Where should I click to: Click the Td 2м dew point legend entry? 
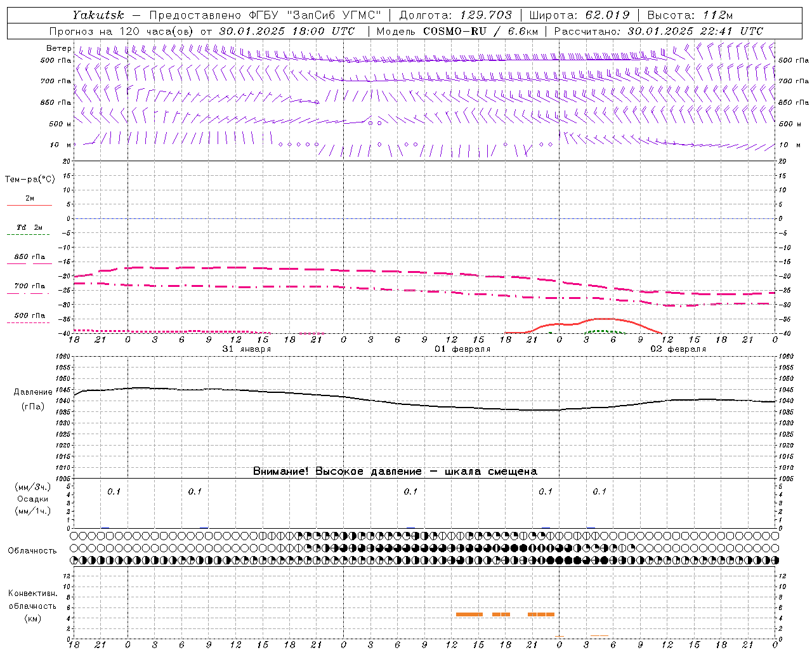pos(30,227)
